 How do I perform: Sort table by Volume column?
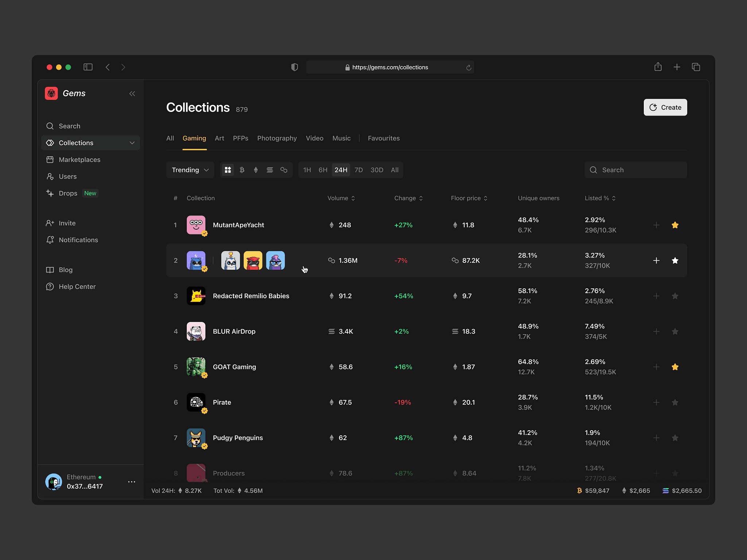coord(341,198)
